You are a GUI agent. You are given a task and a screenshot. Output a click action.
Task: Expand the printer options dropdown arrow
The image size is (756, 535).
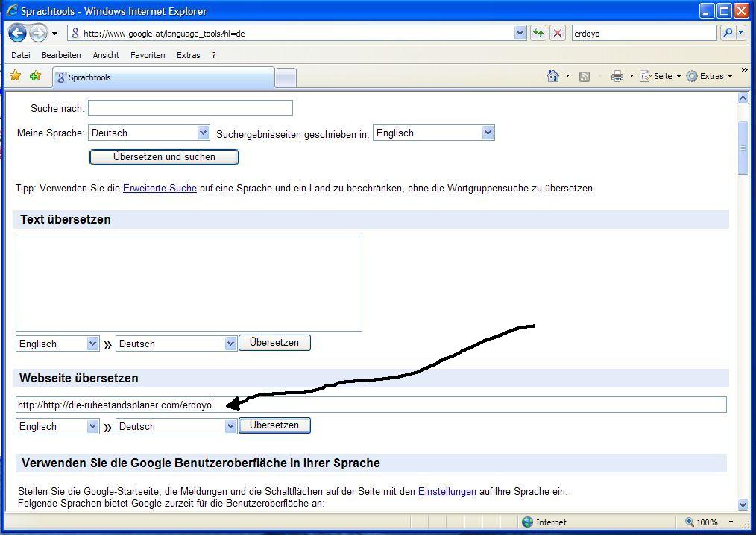[631, 76]
